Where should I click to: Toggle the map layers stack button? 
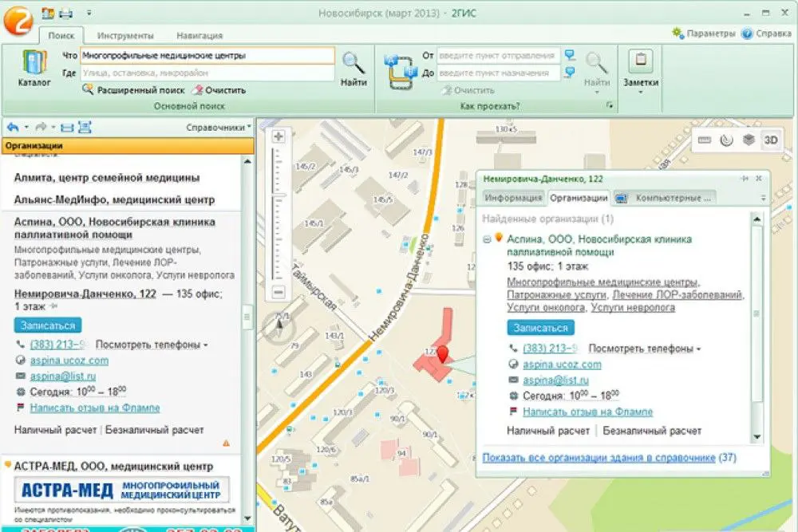tap(749, 140)
